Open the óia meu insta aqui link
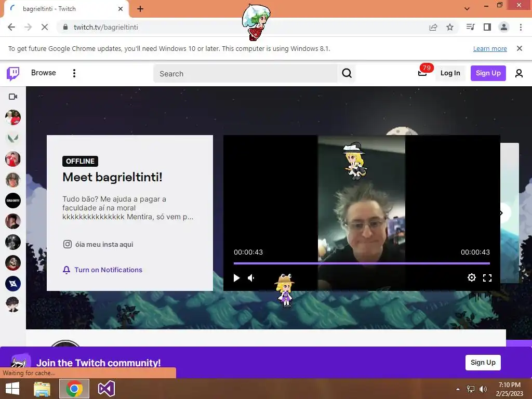Screen dimensions: 532x399 click(98, 244)
